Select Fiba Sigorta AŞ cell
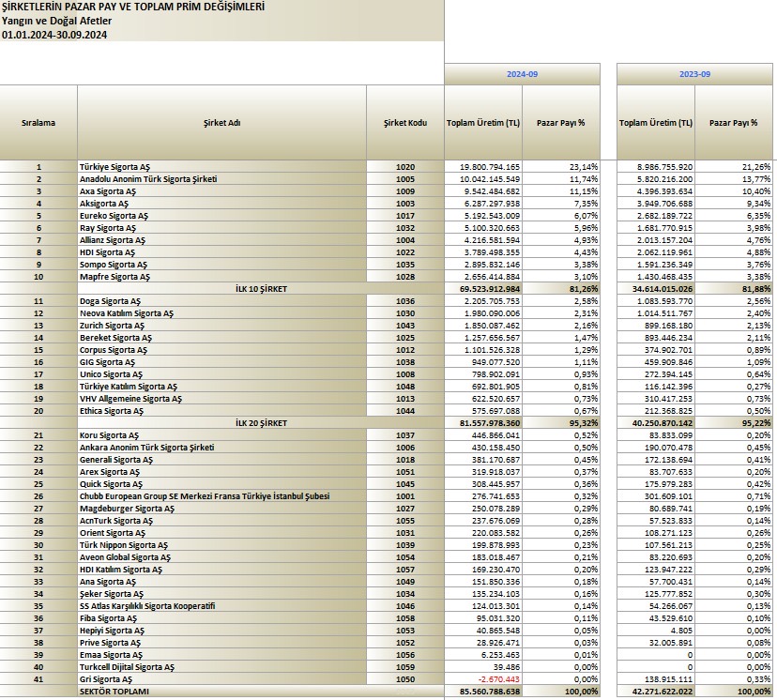 [x=221, y=618]
